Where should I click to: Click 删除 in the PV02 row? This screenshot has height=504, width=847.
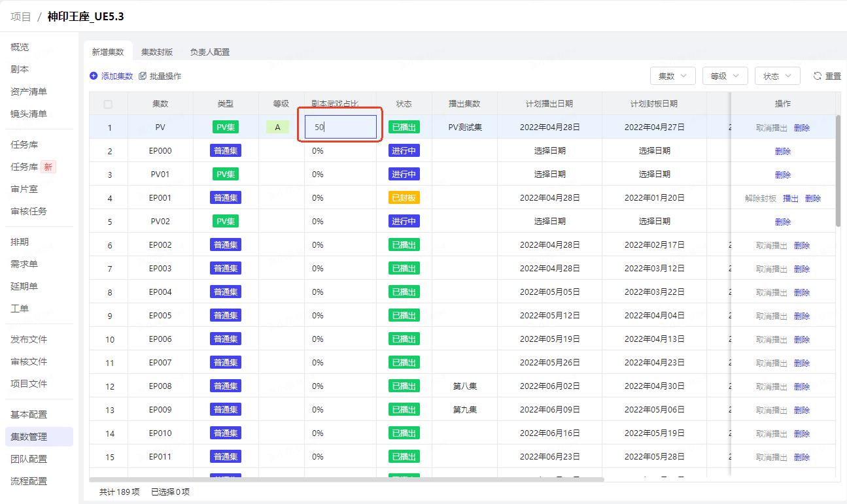click(x=783, y=222)
